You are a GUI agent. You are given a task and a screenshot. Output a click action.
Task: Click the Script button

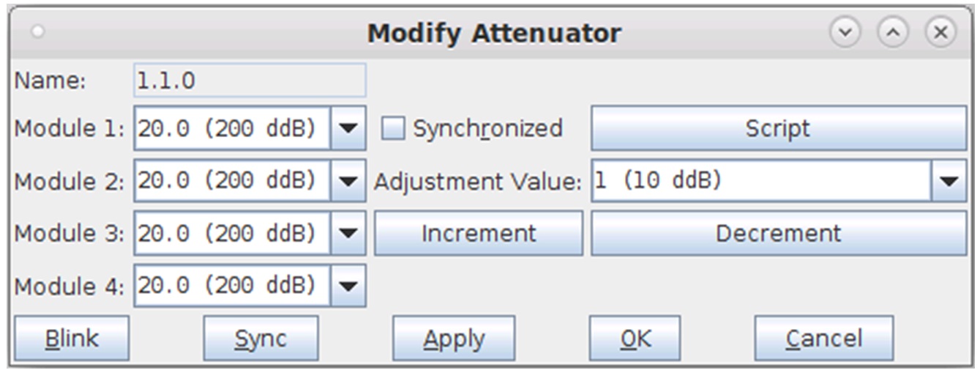click(x=778, y=129)
